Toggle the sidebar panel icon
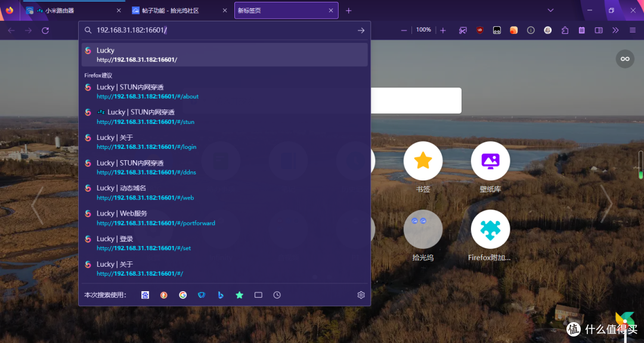 pyautogui.click(x=599, y=30)
